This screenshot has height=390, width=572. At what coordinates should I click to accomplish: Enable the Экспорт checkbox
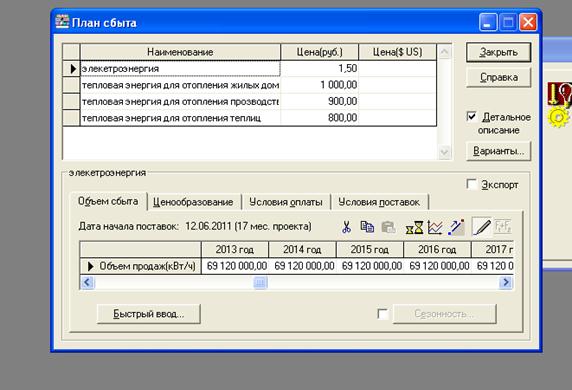(472, 184)
